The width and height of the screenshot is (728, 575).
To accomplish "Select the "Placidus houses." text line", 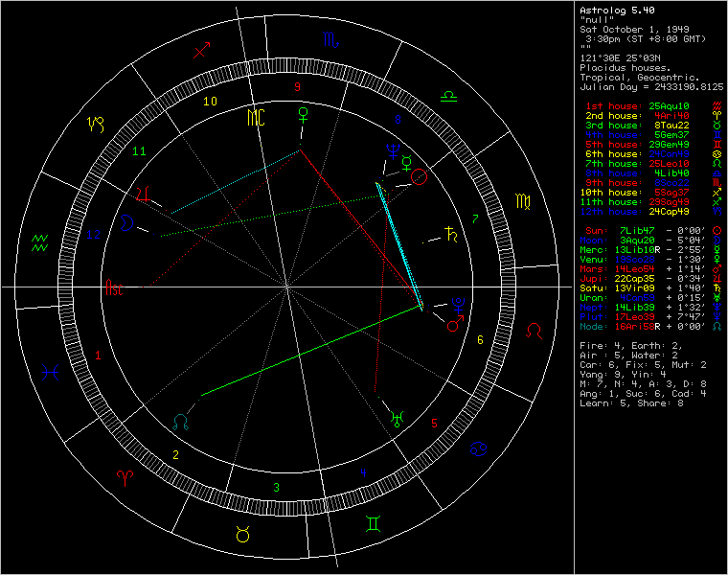I will tap(626, 67).
